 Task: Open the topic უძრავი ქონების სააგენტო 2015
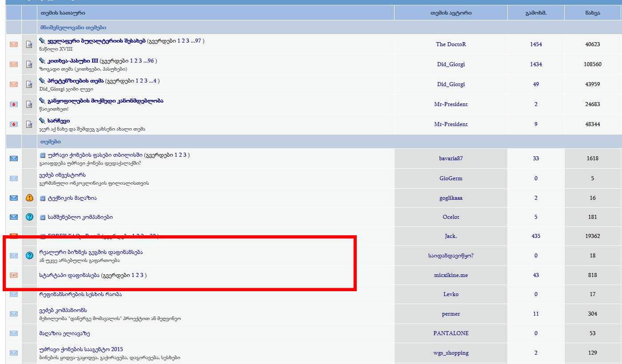click(x=81, y=349)
